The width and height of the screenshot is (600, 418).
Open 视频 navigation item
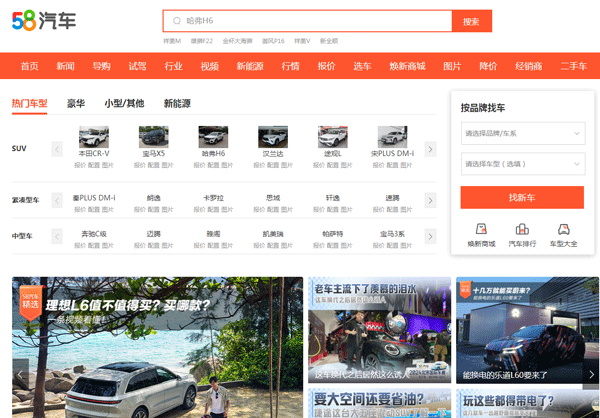click(210, 66)
